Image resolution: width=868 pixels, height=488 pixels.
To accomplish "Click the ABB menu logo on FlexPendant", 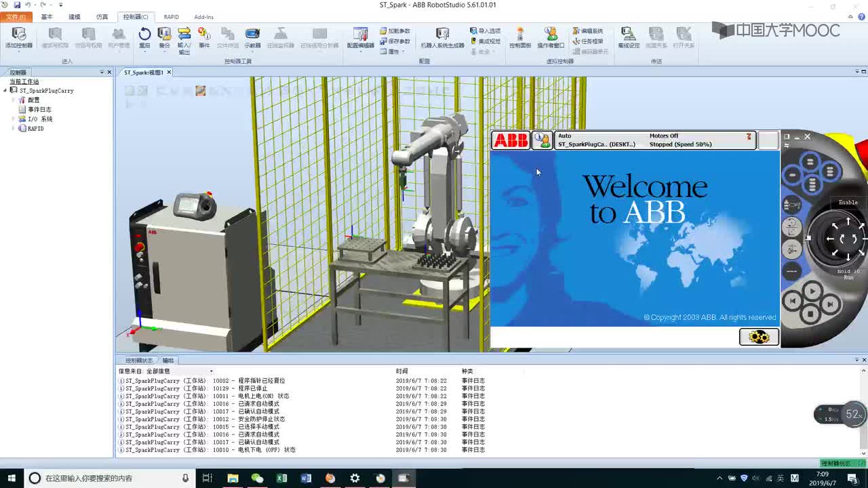I will 511,140.
